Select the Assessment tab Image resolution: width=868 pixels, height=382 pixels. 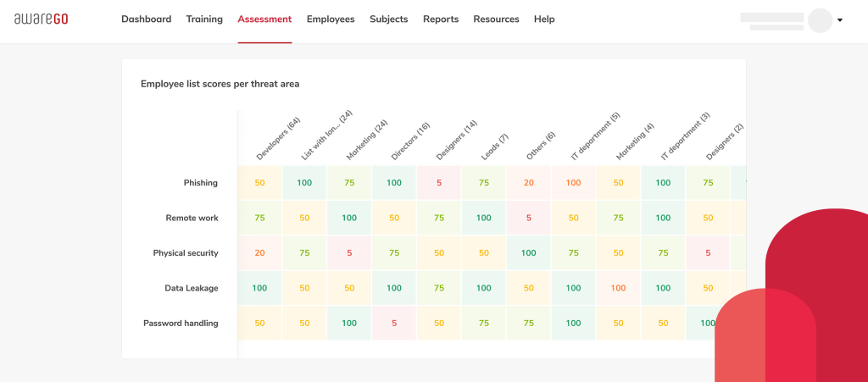[x=264, y=19]
